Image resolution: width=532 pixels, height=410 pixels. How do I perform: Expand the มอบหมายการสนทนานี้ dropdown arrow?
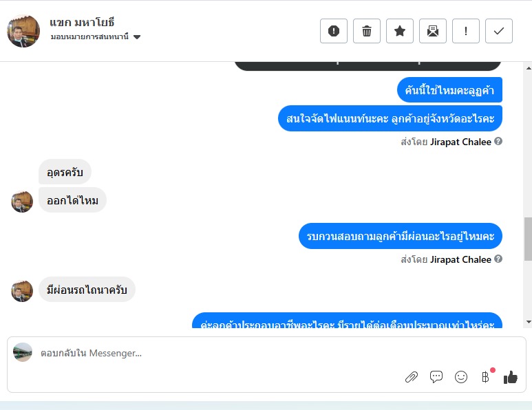(x=137, y=36)
